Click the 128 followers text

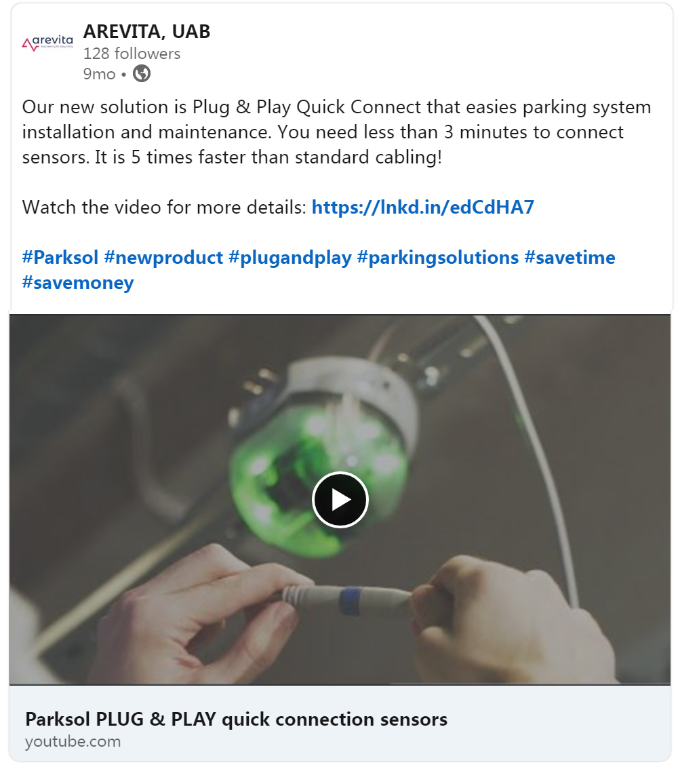[132, 54]
